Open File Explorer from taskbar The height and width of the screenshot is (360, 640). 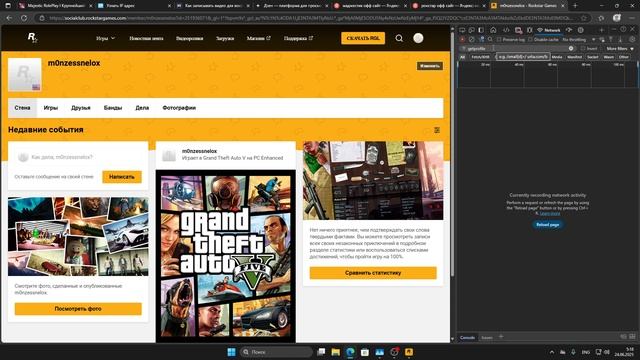(x=336, y=352)
